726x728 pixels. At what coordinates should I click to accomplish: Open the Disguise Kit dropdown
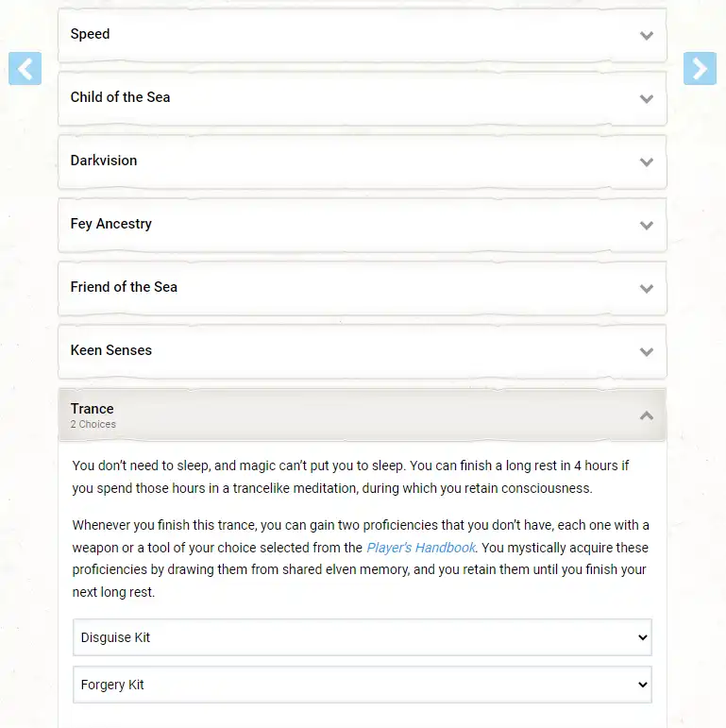click(363, 637)
